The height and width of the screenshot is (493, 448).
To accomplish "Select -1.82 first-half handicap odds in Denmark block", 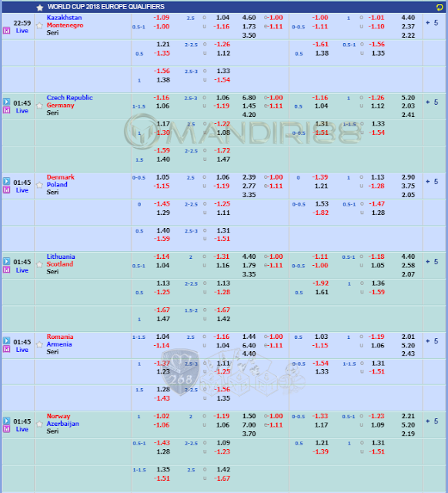I will (x=320, y=213).
